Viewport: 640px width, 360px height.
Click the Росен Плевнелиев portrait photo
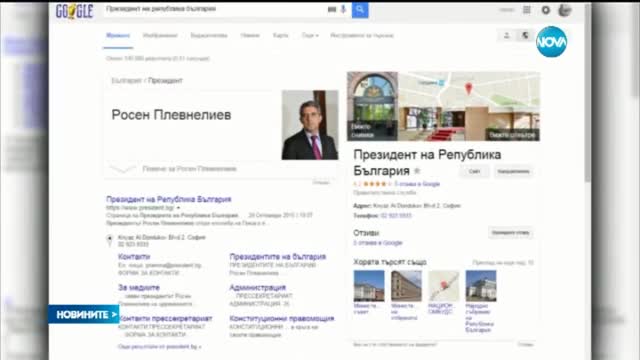(310, 125)
